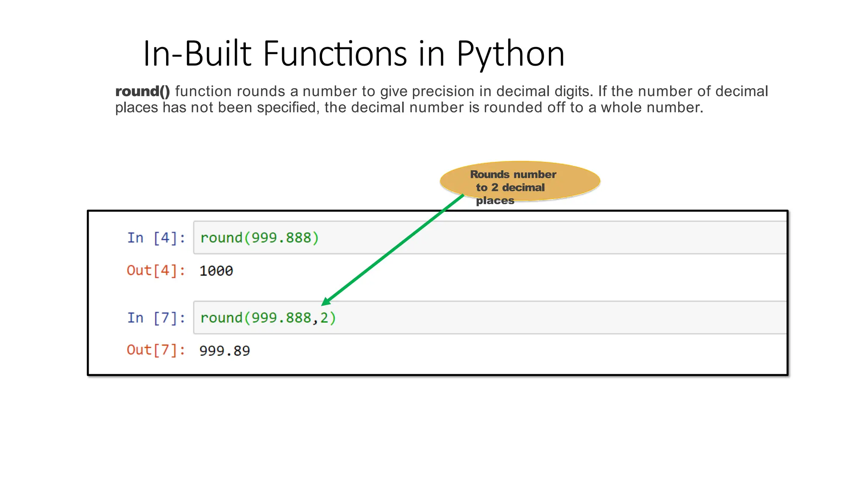Click the 'In [7]:' prompt label
The image size is (868, 488).
pyautogui.click(x=156, y=318)
